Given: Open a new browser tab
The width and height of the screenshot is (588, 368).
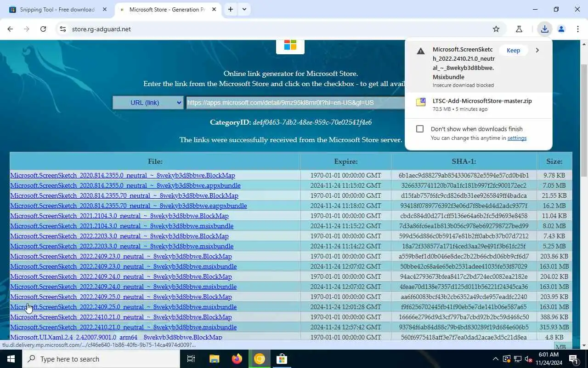Looking at the screenshot, I should point(231,9).
